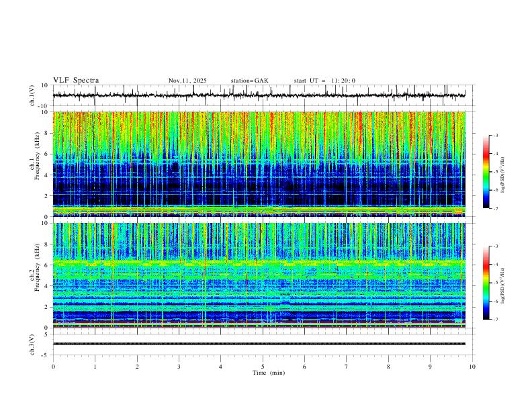The image size is (532, 411).
Task: Click the "station=GAK" label
Action: click(x=249, y=81)
